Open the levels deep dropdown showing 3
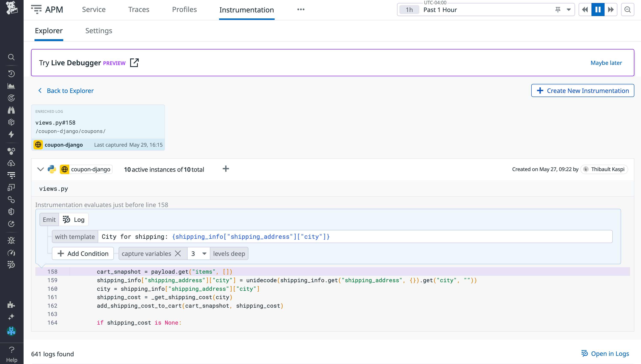This screenshot has width=641, height=364. (199, 253)
